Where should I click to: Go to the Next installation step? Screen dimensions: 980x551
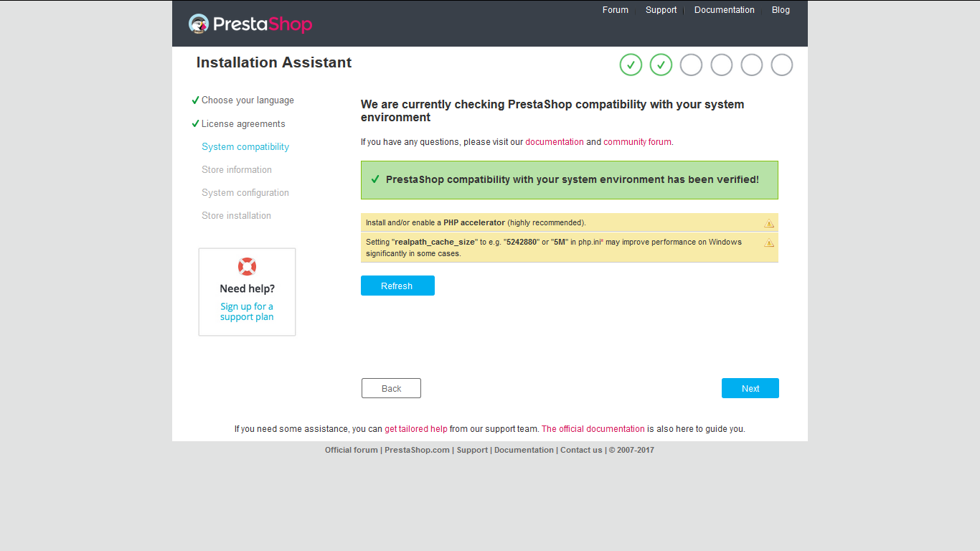coord(750,388)
